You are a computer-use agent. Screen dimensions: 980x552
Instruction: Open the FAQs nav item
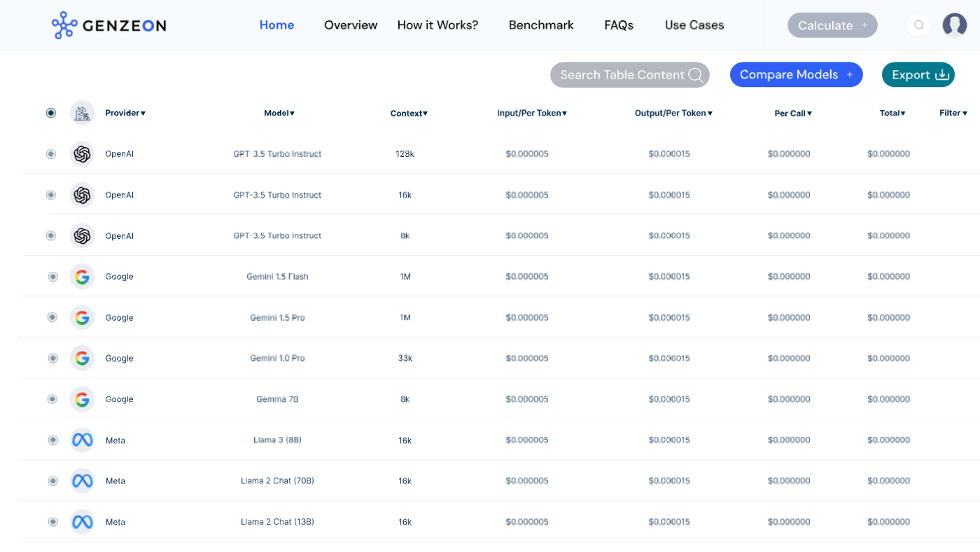(x=619, y=25)
